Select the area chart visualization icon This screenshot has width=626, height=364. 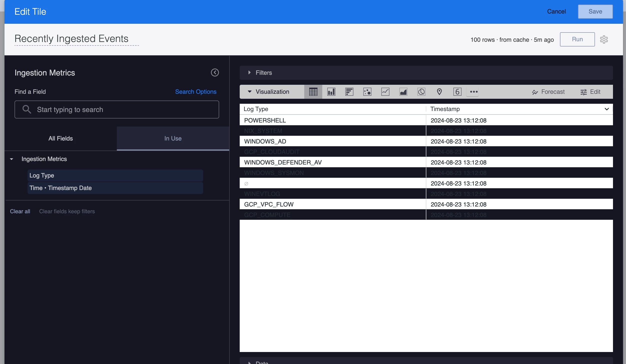[403, 92]
